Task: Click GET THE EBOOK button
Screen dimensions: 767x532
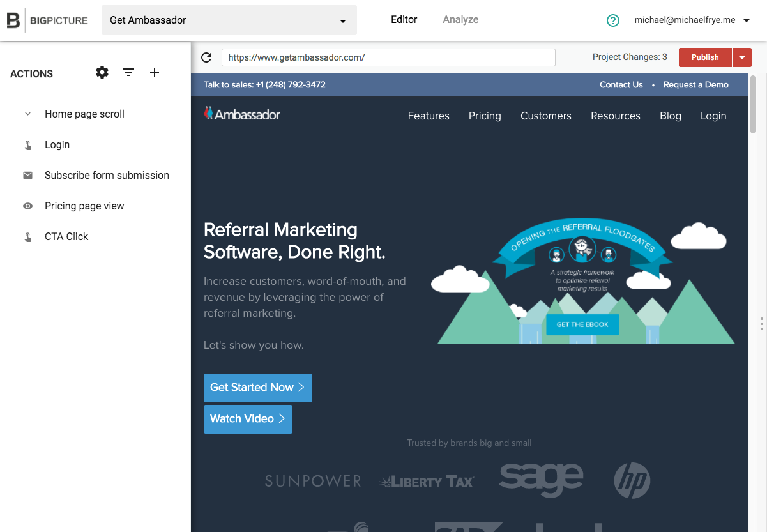Action: 582,324
